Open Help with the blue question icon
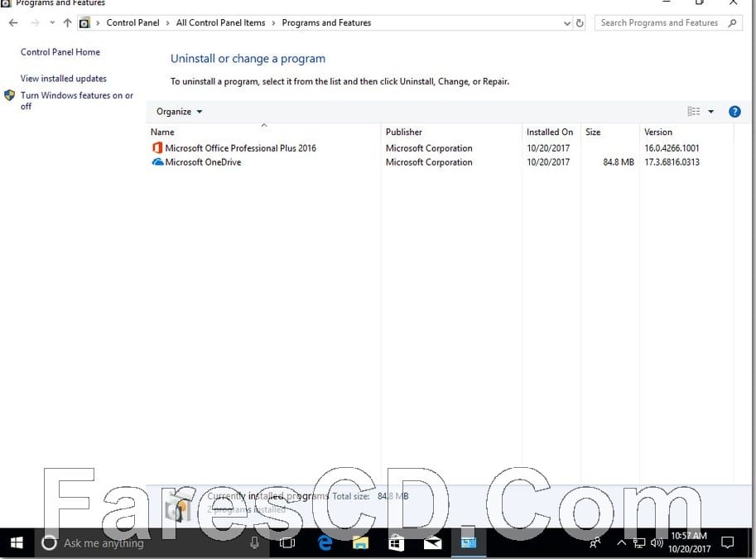 734,112
